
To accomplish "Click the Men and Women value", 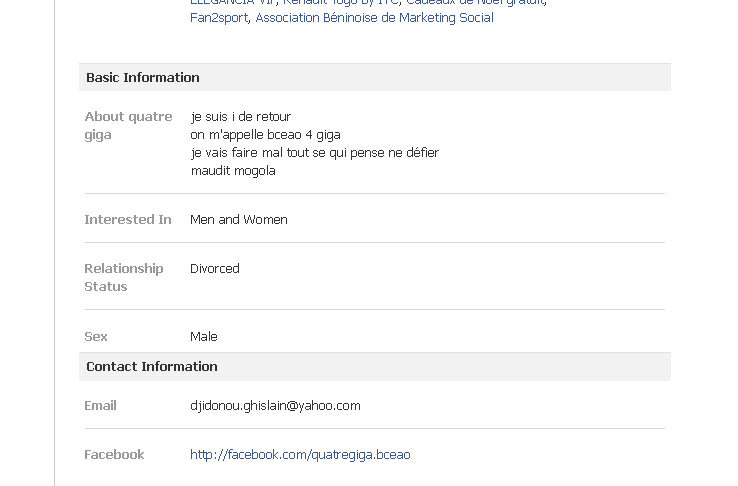I will (238, 219).
